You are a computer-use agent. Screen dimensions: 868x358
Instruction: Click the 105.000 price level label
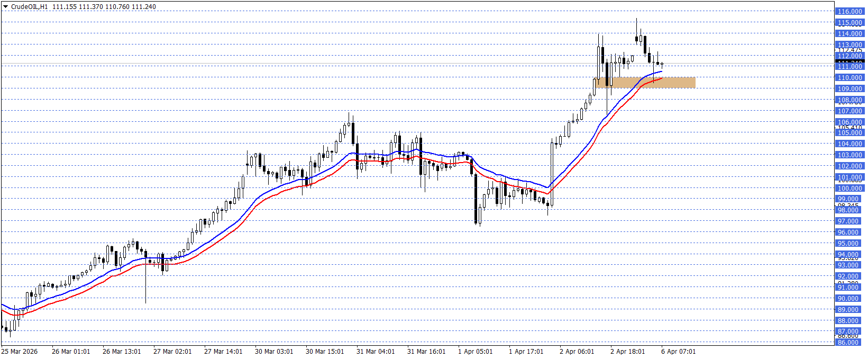(849, 133)
